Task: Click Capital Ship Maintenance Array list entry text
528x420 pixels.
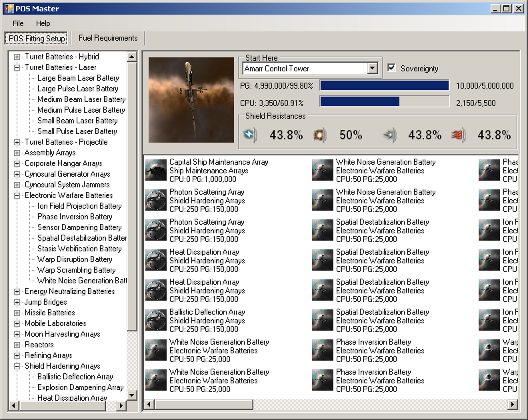Action: click(x=219, y=171)
